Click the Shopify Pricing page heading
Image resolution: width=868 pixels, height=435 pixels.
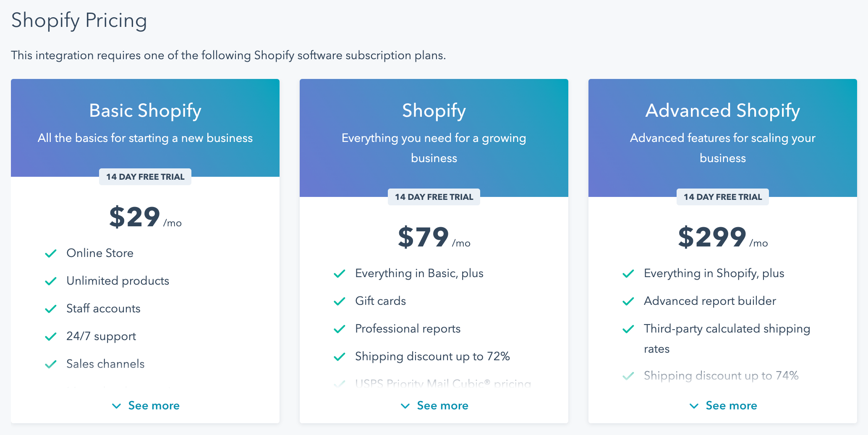(x=79, y=20)
